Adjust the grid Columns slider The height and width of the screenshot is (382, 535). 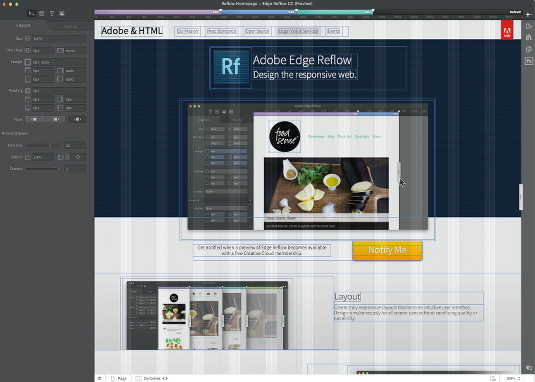point(43,145)
